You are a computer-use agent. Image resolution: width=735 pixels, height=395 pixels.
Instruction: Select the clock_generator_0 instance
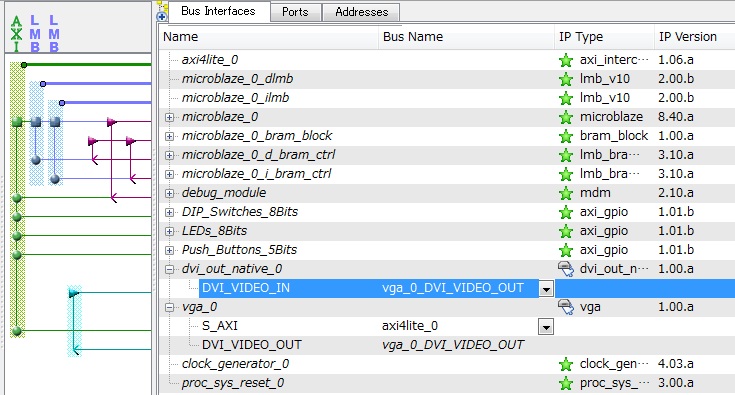coord(235,364)
